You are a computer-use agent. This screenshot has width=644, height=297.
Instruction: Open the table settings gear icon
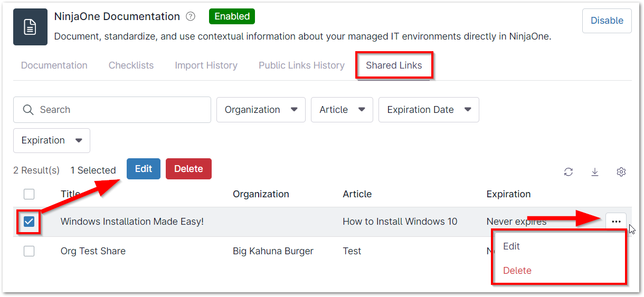tap(621, 172)
